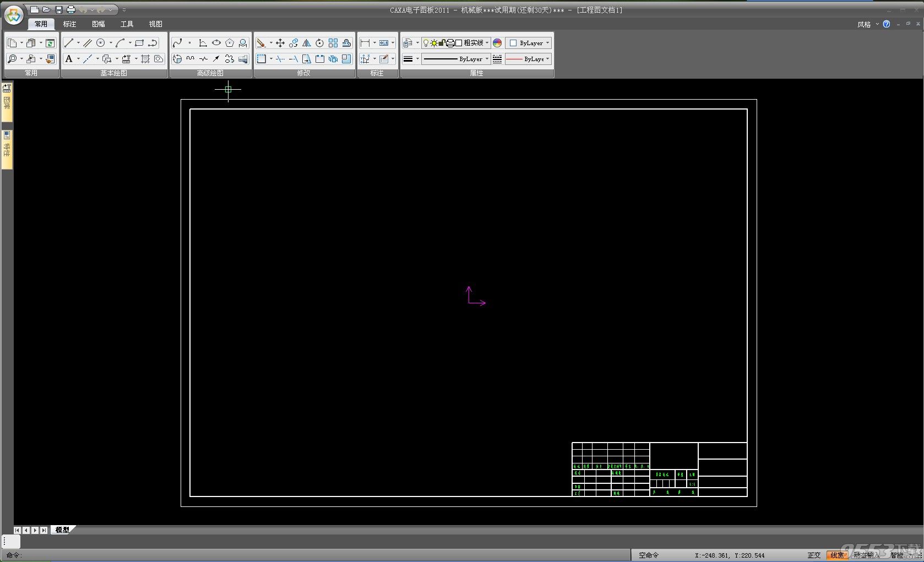Select the Move tool in Modify group

[x=280, y=43]
